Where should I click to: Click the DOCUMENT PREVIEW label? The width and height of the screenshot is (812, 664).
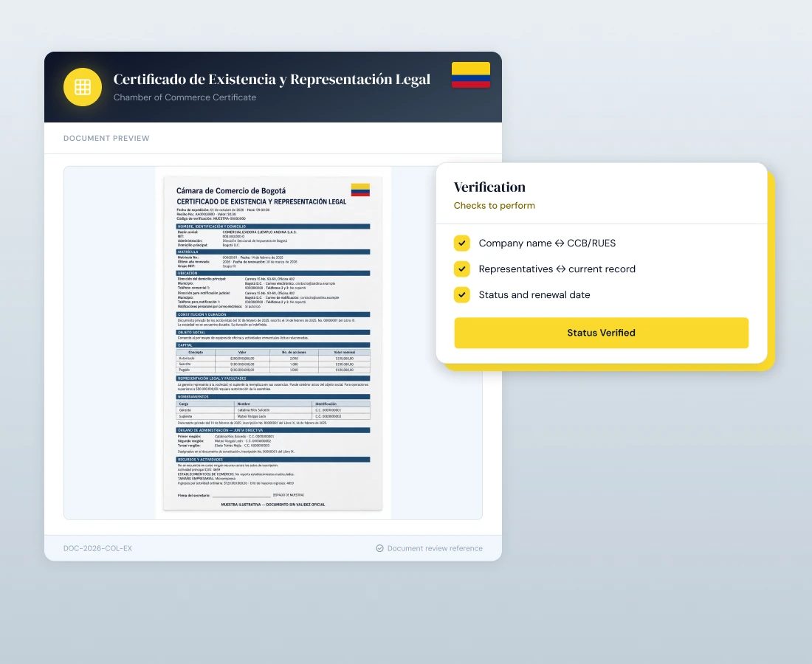[x=106, y=138]
